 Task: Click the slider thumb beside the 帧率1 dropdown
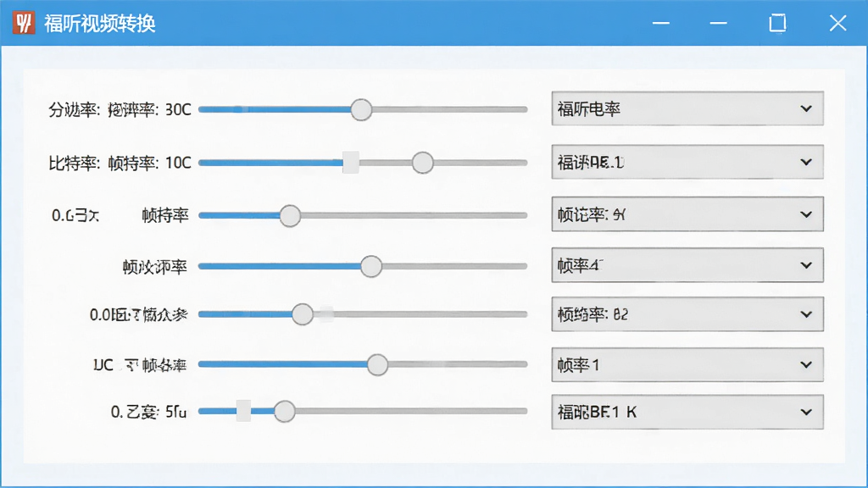[377, 364]
